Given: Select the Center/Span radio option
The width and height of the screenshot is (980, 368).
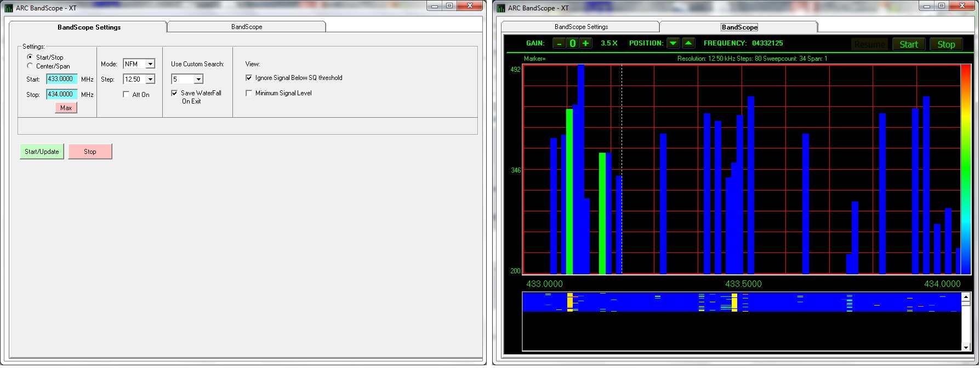Looking at the screenshot, I should [x=30, y=66].
